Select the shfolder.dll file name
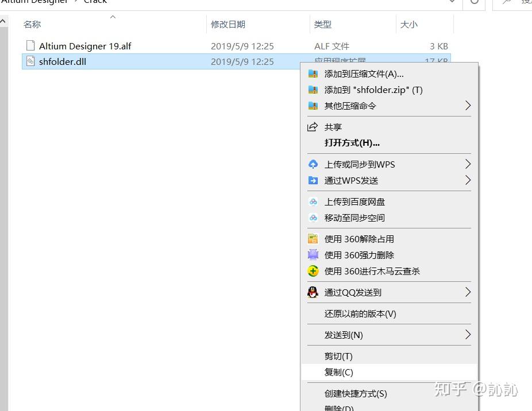Screen dimensions: 532x411 click(x=63, y=62)
